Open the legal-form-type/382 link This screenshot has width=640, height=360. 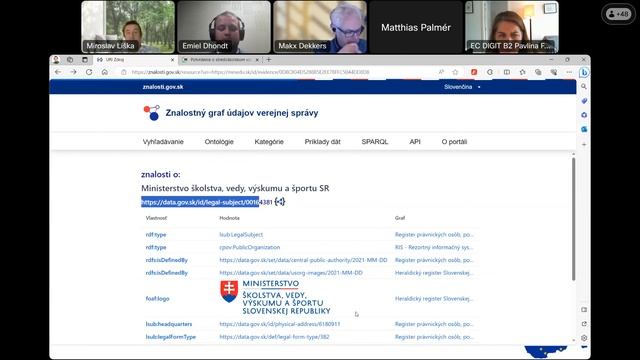pos(274,337)
